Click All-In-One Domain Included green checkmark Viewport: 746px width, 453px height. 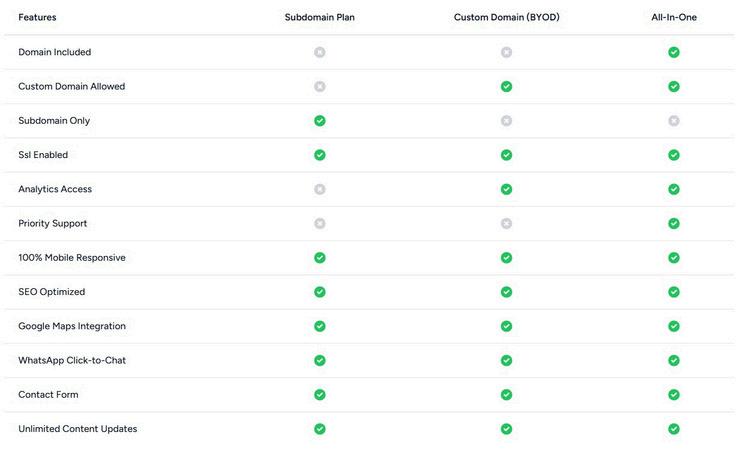tap(674, 52)
